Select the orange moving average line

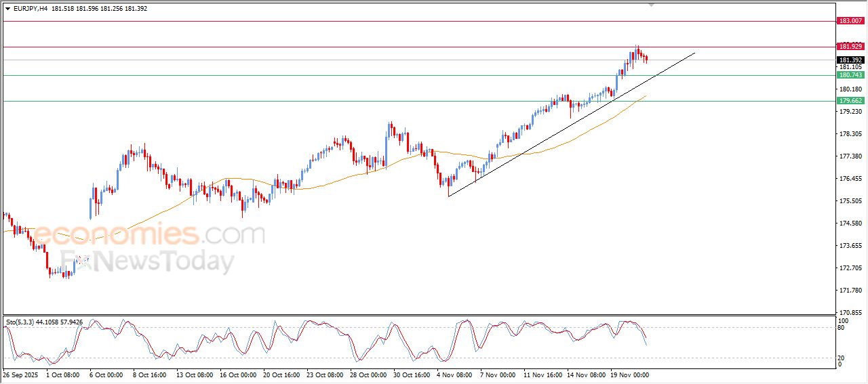coord(339,178)
